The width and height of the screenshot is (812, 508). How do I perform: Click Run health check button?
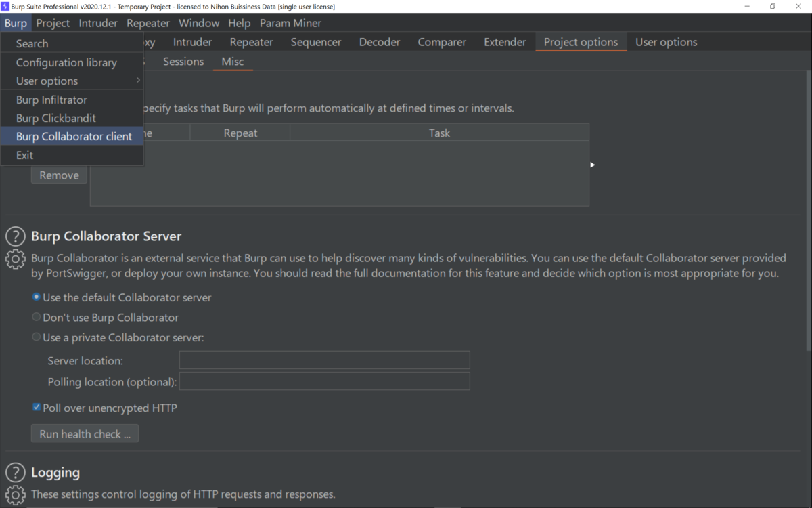[x=85, y=434]
